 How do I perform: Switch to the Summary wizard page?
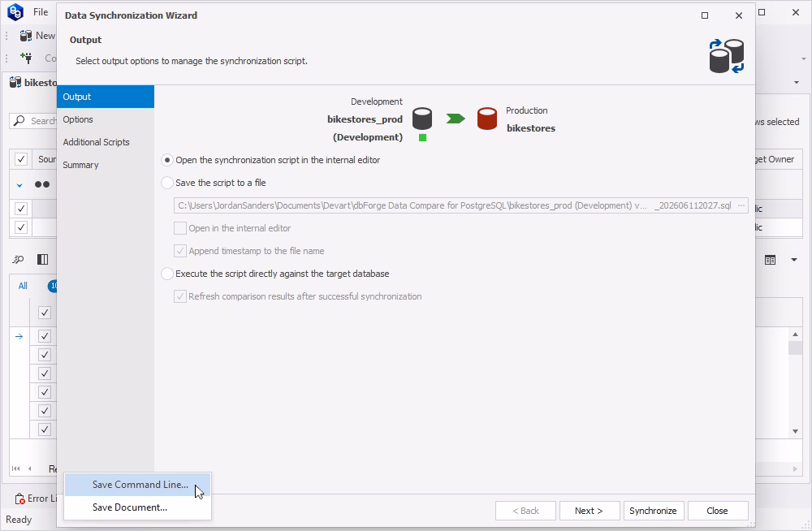[105, 166]
